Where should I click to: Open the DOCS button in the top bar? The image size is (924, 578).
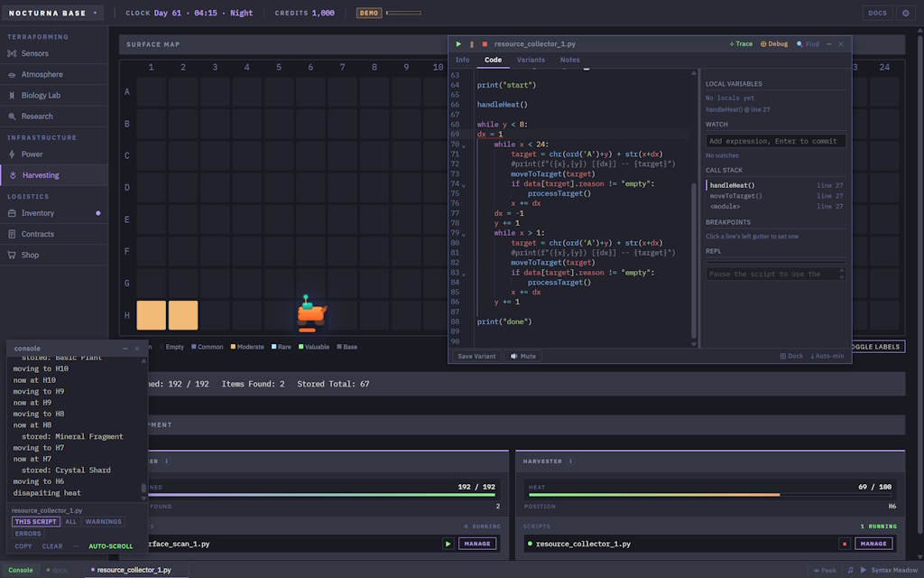(x=877, y=13)
